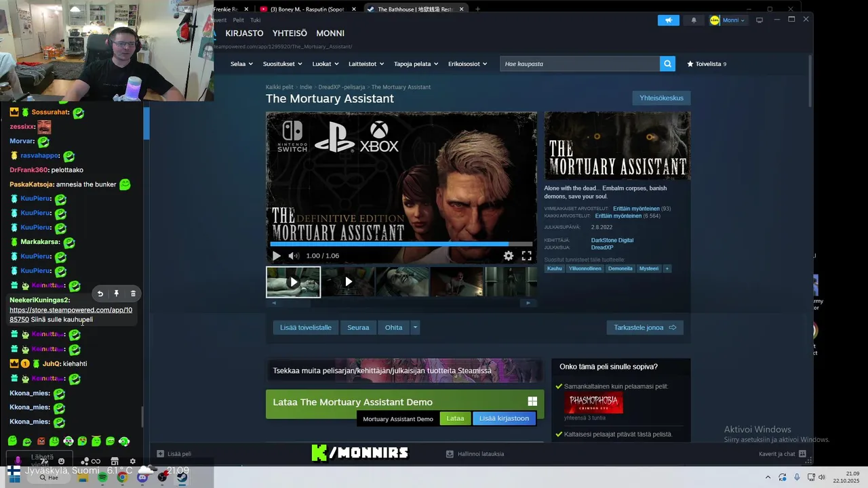Click Lisää toivelistalle button
This screenshot has width=868, height=488.
306,327
